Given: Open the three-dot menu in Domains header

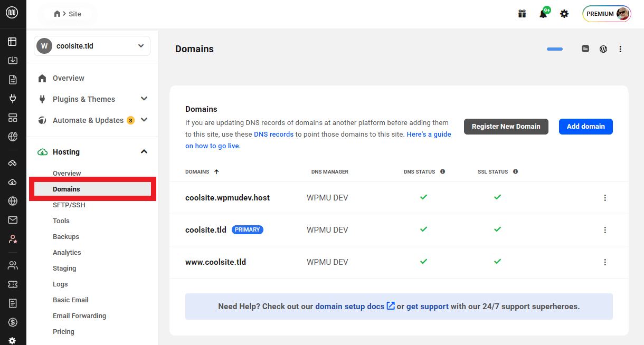Looking at the screenshot, I should tap(620, 49).
